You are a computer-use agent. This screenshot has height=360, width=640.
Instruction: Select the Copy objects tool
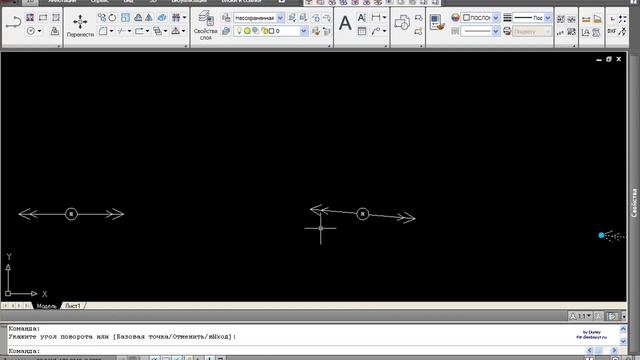coord(102,18)
